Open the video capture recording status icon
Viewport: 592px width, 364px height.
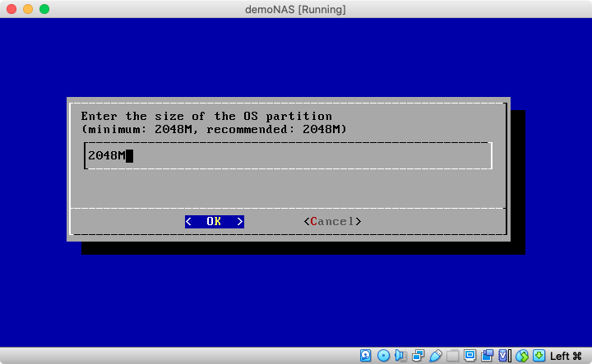[x=488, y=356]
